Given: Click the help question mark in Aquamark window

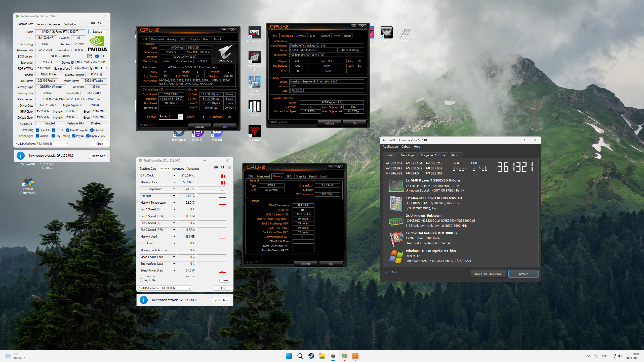Looking at the screenshot, I should (524, 140).
